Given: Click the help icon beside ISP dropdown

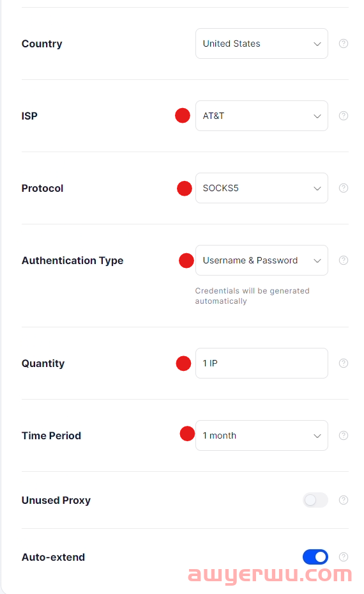Looking at the screenshot, I should (x=343, y=116).
